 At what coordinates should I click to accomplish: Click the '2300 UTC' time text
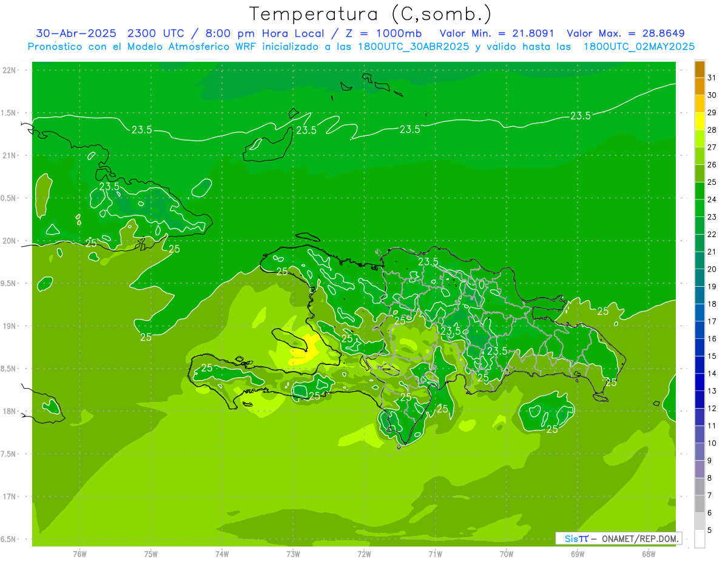(157, 33)
